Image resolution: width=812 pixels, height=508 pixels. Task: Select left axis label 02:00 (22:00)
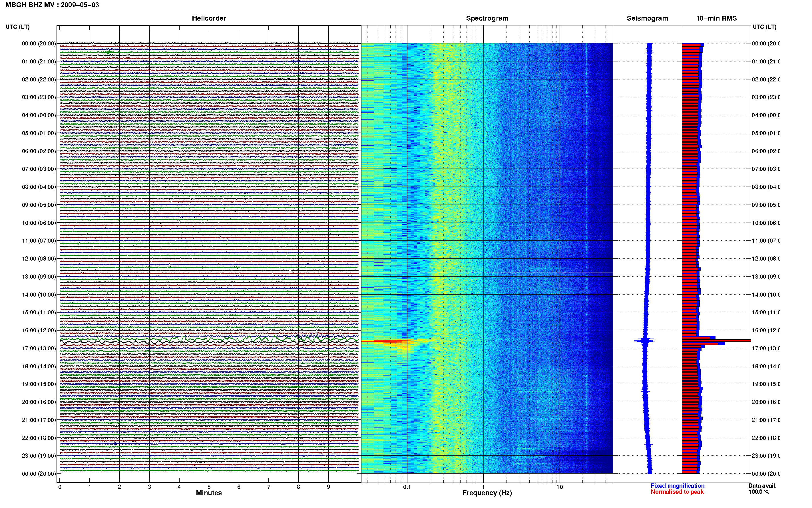[x=39, y=79]
